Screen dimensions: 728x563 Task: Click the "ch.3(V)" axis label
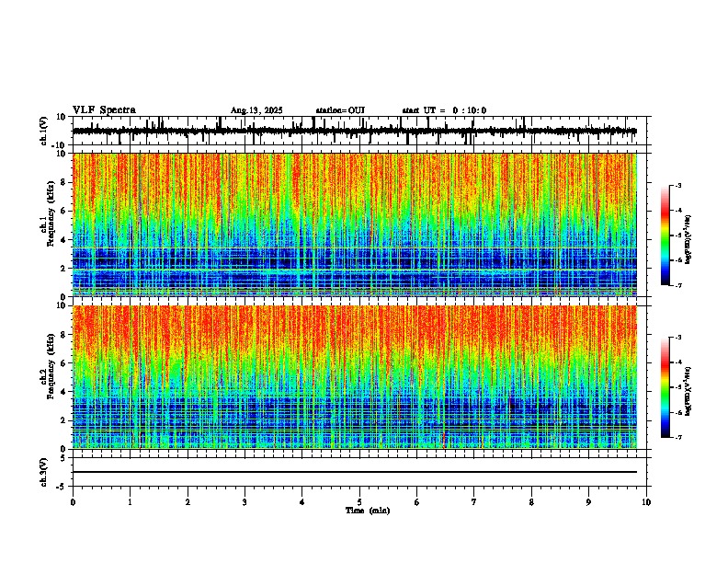(44, 472)
